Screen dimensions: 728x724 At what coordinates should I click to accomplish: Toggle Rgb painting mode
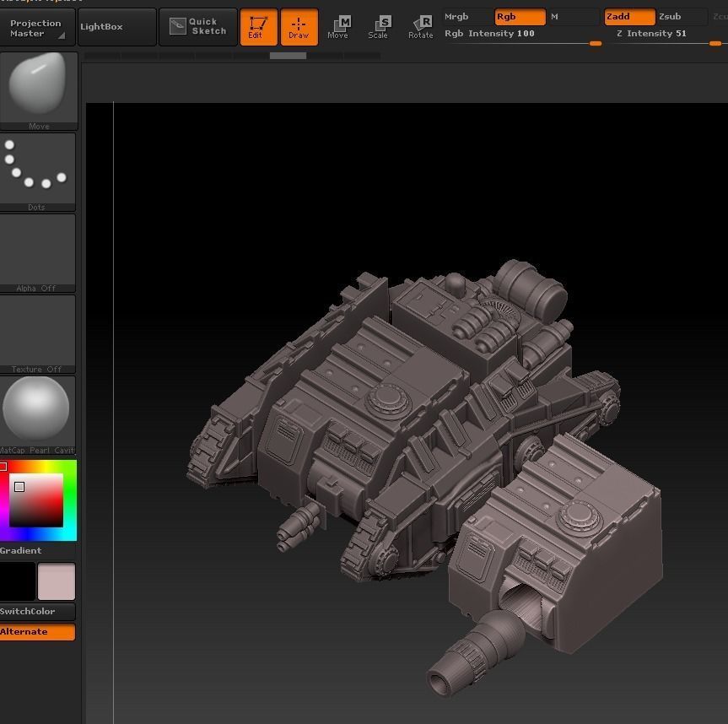coord(520,17)
